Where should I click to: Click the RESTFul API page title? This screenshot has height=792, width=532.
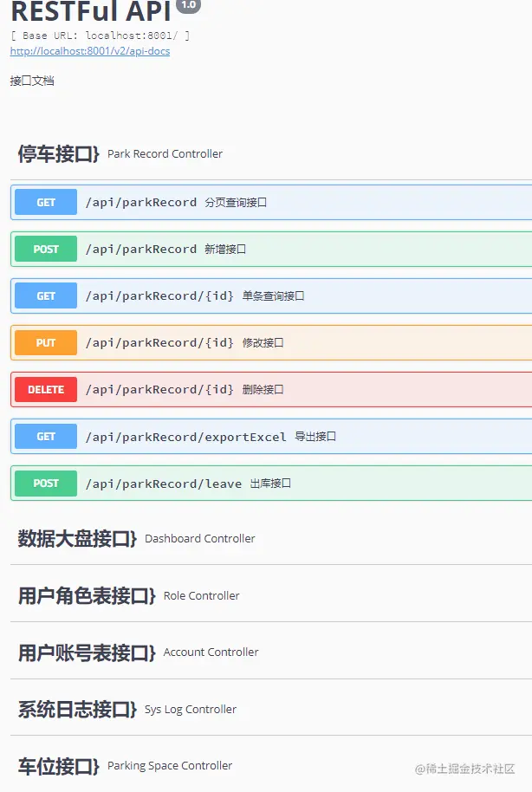pyautogui.click(x=91, y=11)
